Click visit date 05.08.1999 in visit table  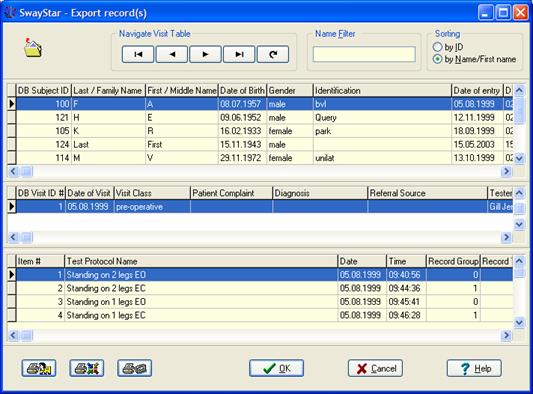pyautogui.click(x=89, y=207)
